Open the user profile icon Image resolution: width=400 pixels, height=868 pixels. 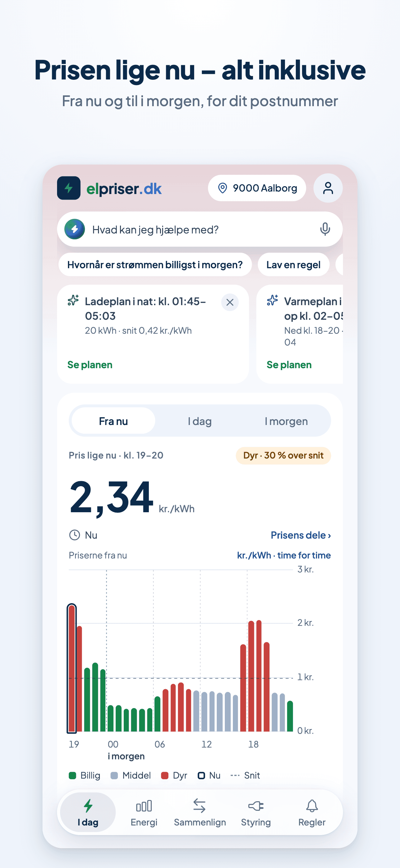click(x=328, y=188)
